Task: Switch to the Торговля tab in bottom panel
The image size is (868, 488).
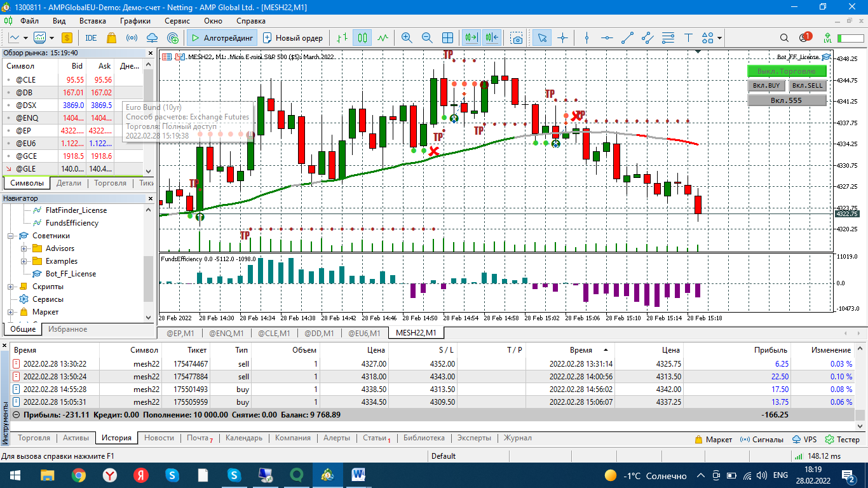Action: click(34, 438)
